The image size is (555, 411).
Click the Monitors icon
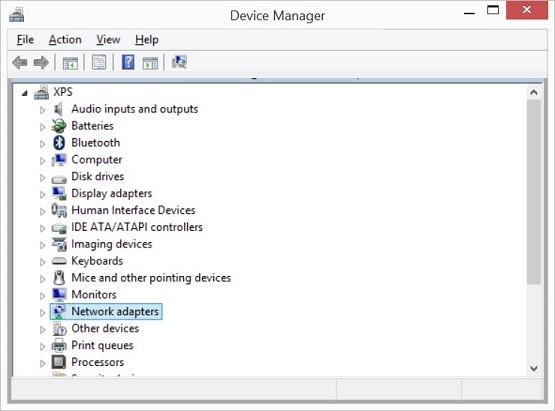coord(59,295)
